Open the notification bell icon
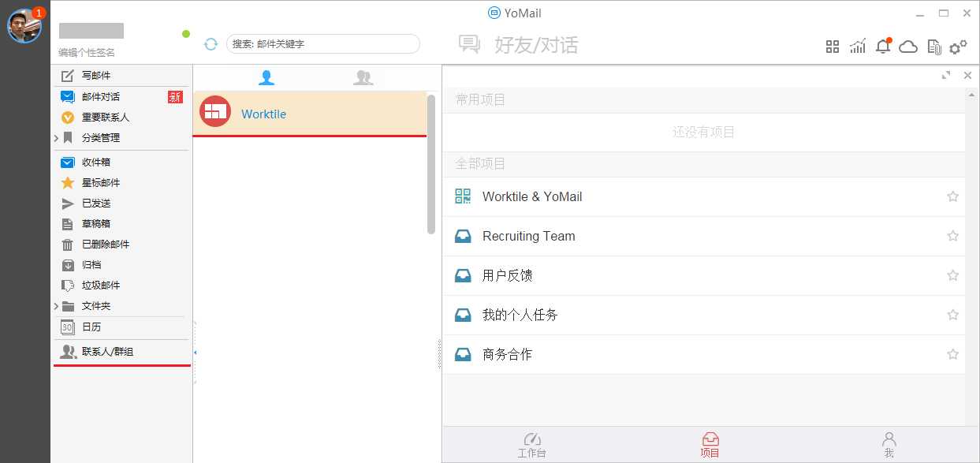Viewport: 980px width, 463px height. [883, 46]
